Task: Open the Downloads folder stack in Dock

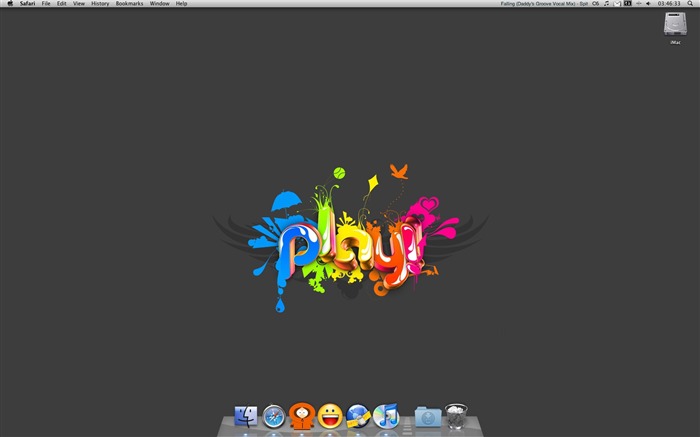Action: pyautogui.click(x=428, y=417)
